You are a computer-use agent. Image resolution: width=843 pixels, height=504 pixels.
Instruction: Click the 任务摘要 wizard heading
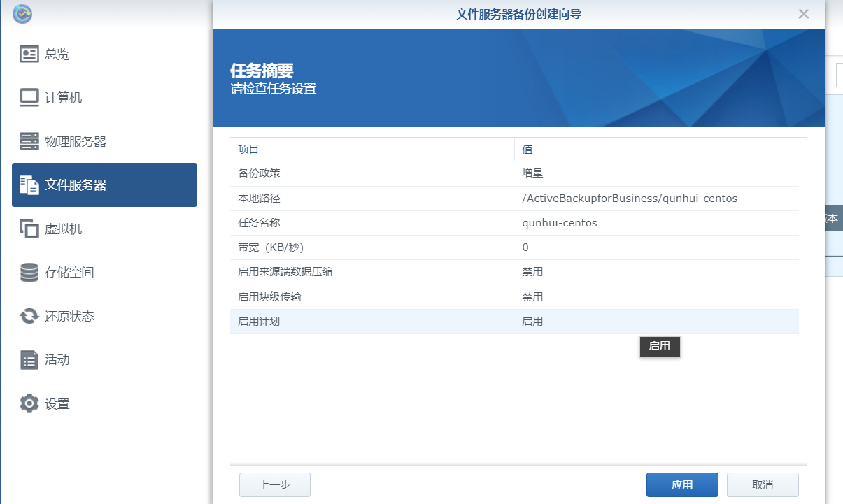262,71
